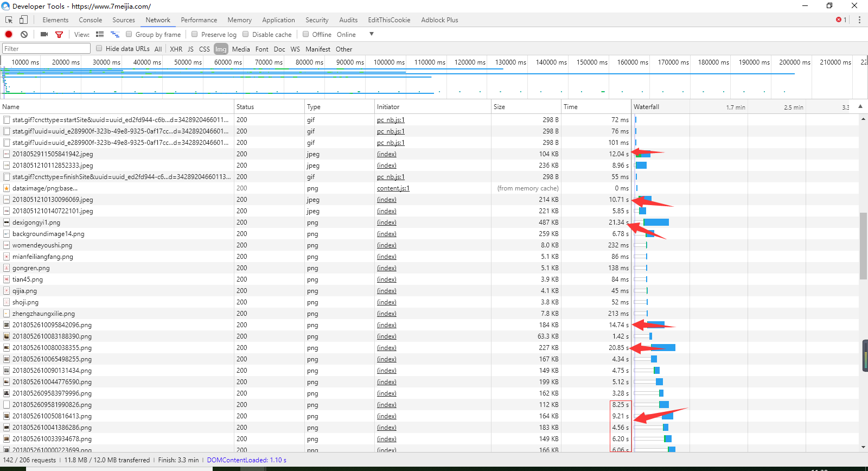This screenshot has height=471, width=868.
Task: Click in the Filter text field
Action: (x=46, y=49)
